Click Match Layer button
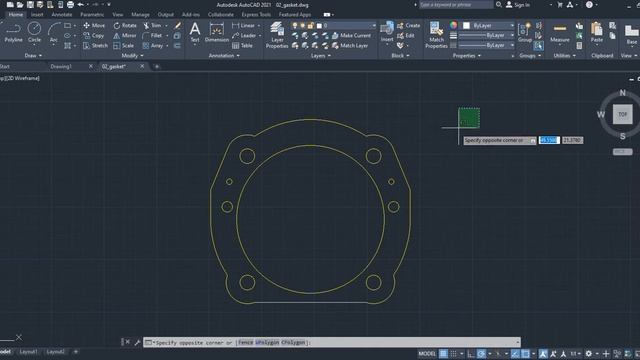This screenshot has height=360, width=640. tap(350, 46)
